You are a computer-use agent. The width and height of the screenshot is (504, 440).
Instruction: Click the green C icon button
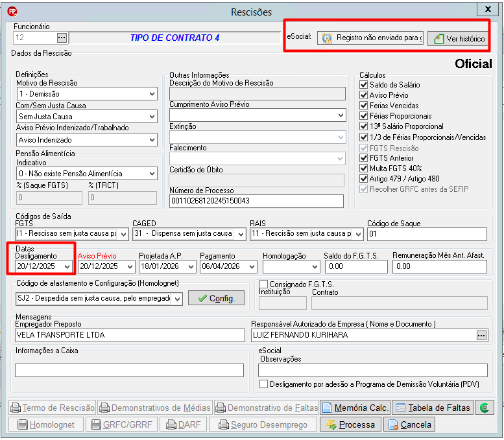(x=484, y=408)
